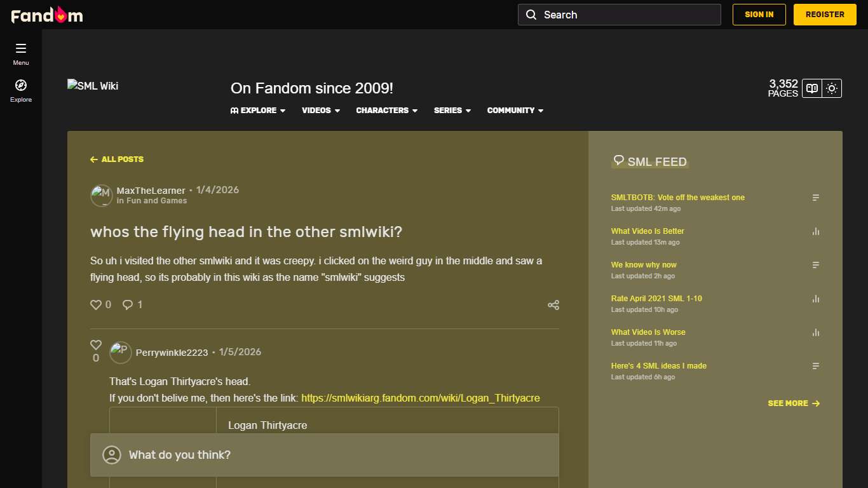
Task: Open comments via the speech bubble icon
Action: click(x=126, y=304)
